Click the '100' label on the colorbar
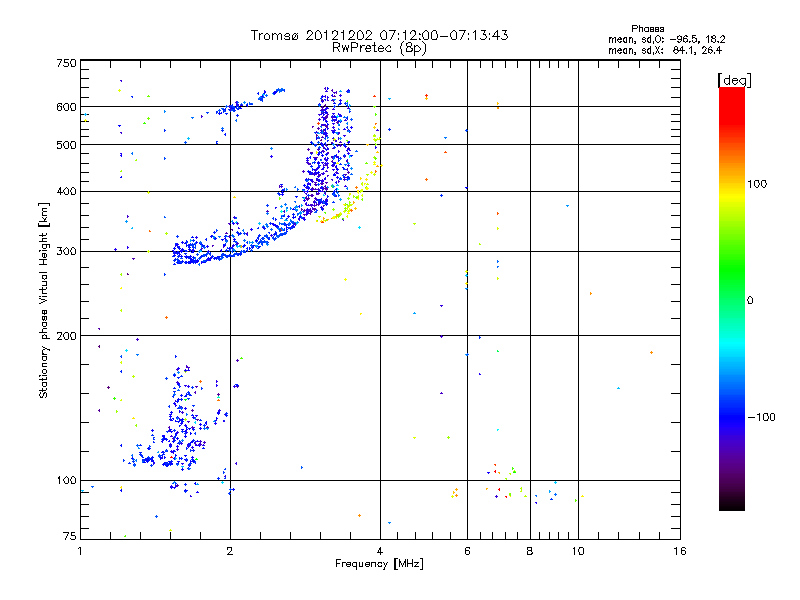This screenshot has height=600, width=800. click(x=757, y=184)
